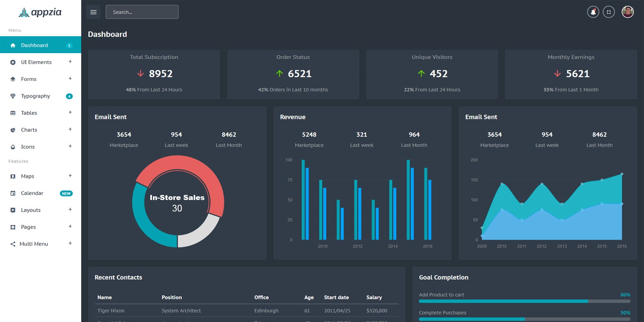Open the Pages sidebar link
Image resolution: width=644 pixels, height=322 pixels.
[28, 227]
